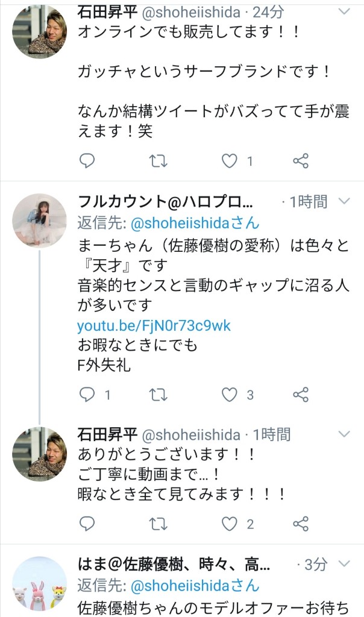Like フルカウント's tweet with 3 likes
364x617 pixels.
(x=230, y=395)
